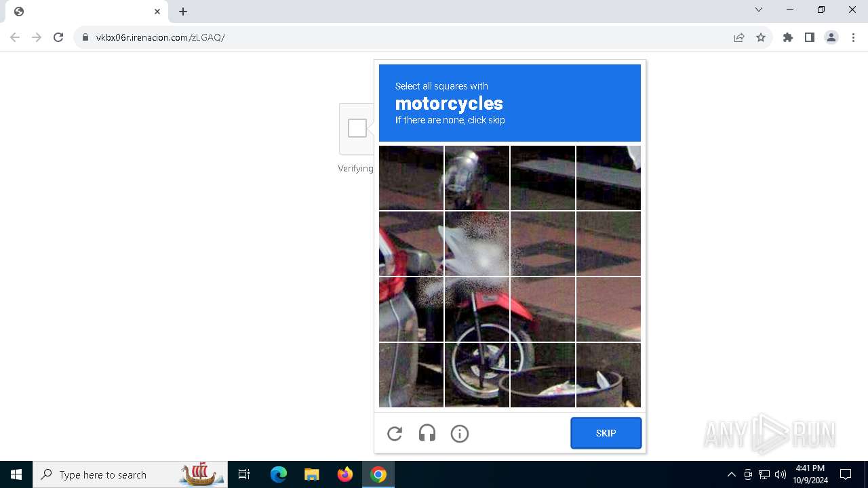Open Chrome extensions puzzle icon
This screenshot has width=868, height=488.
pos(788,37)
